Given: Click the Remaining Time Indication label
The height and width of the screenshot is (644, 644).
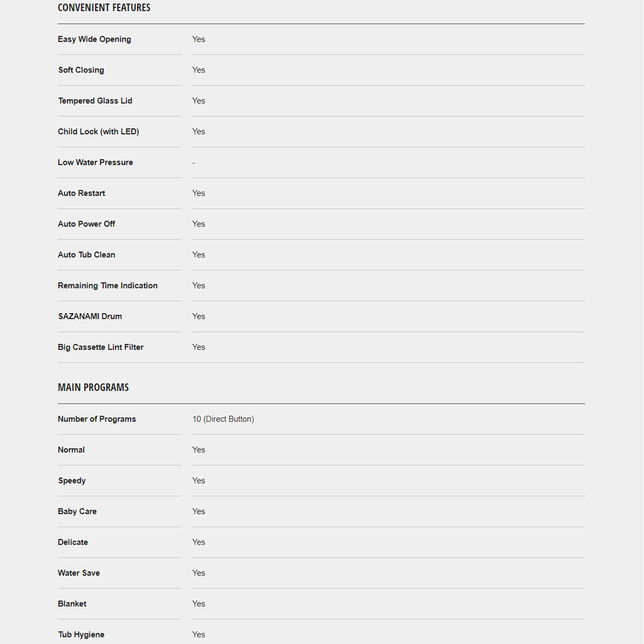Looking at the screenshot, I should [108, 286].
